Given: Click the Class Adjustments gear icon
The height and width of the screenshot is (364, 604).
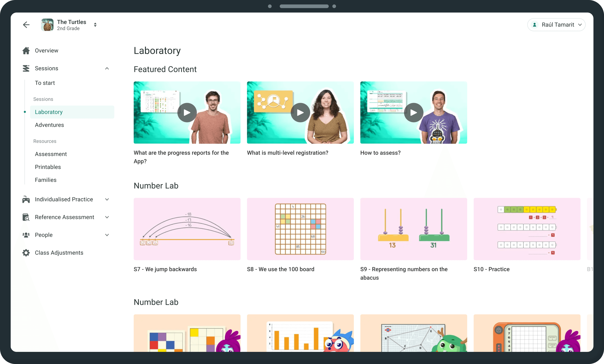Looking at the screenshot, I should 26,253.
